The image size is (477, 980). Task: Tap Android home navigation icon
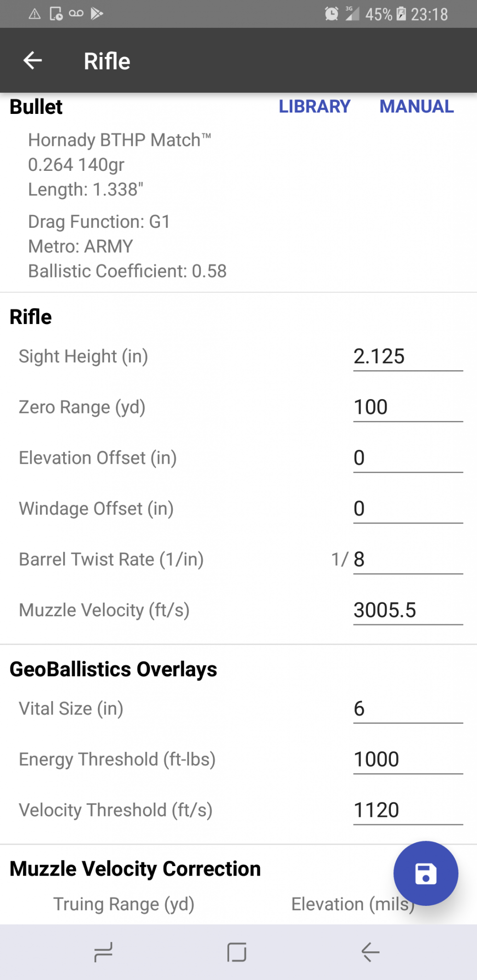point(237,952)
